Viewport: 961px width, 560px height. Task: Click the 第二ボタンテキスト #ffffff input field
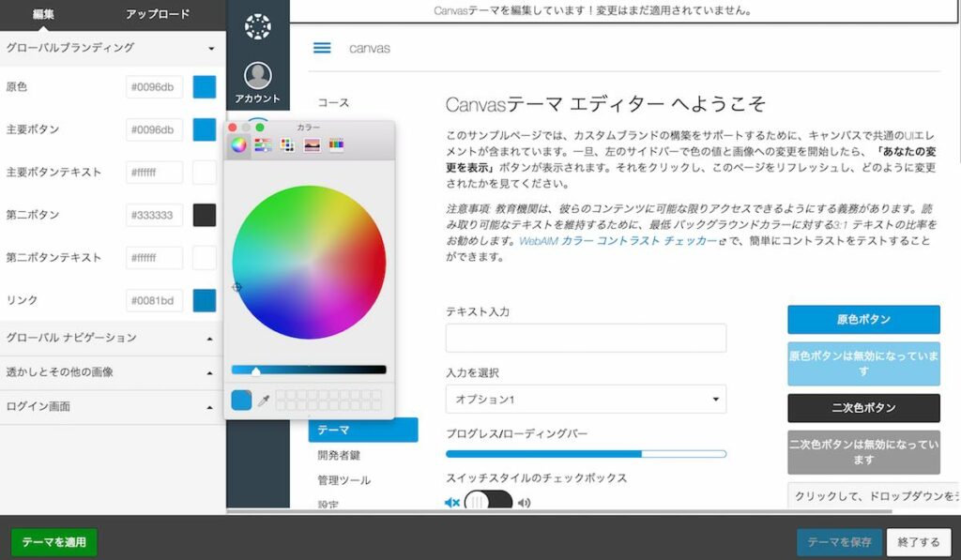155,258
